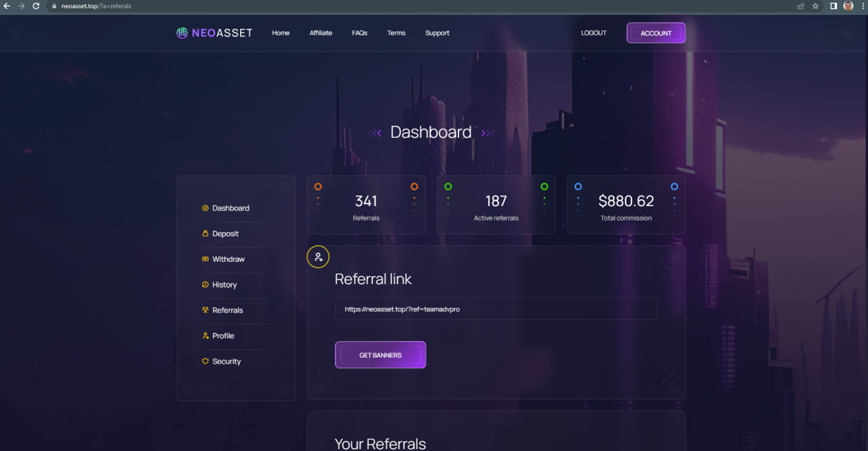The width and height of the screenshot is (868, 451).
Task: Open the Support page link
Action: pyautogui.click(x=437, y=33)
